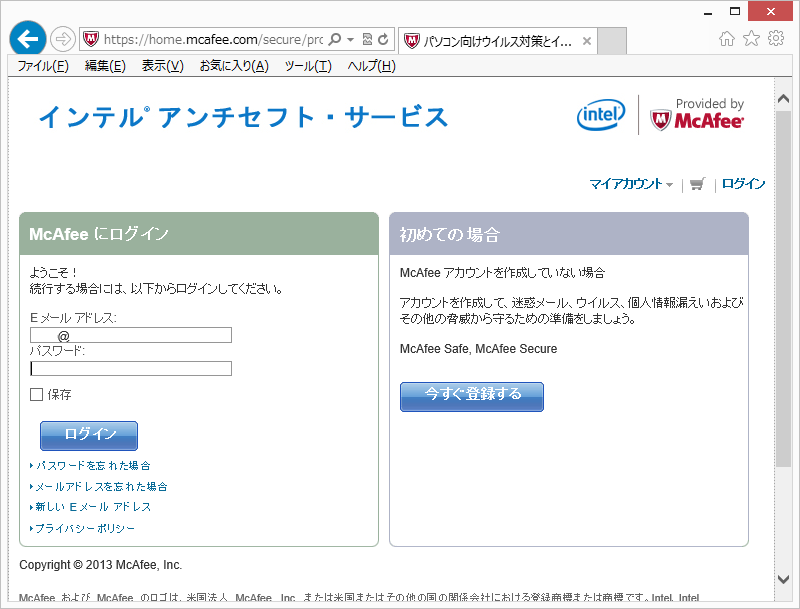The height and width of the screenshot is (609, 800).
Task: Open パスワードを忘れた場合 link
Action: [x=93, y=466]
